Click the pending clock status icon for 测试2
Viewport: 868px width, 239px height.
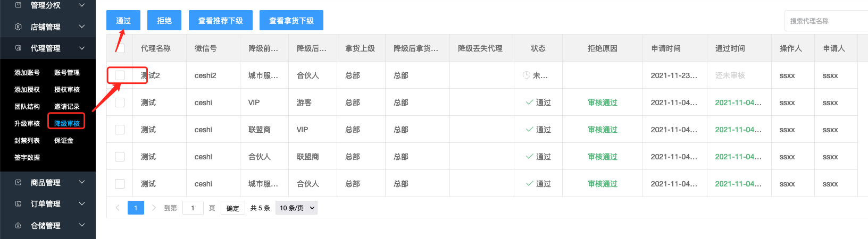pos(526,75)
